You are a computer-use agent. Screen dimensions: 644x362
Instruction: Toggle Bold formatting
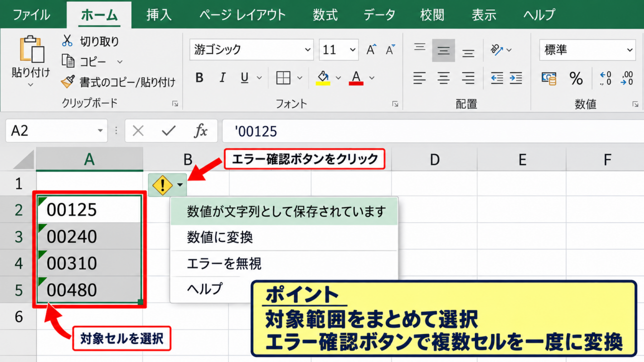pyautogui.click(x=200, y=78)
